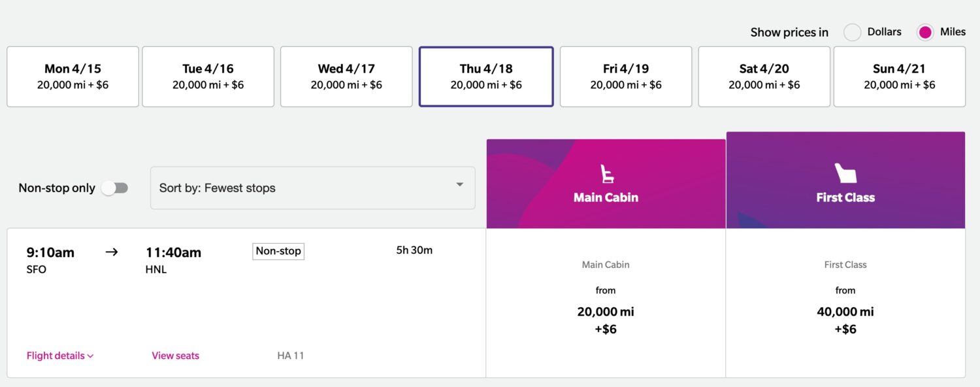Open View seats for flight HA 11
Viewport: 980px width, 387px height.
[x=175, y=355]
